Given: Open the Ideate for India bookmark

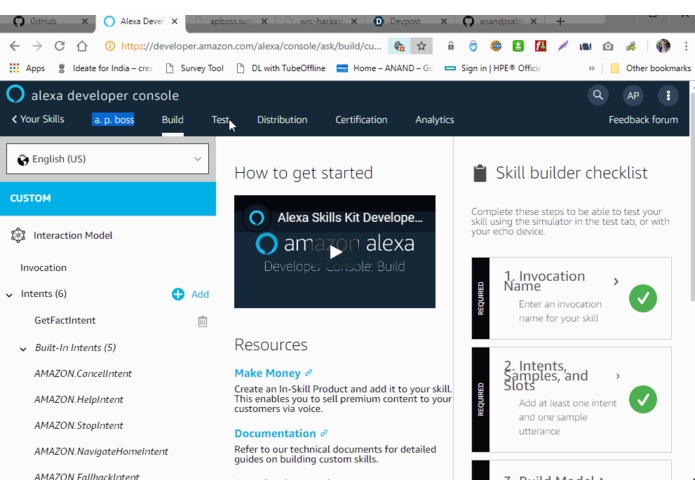Looking at the screenshot, I should click(x=105, y=68).
